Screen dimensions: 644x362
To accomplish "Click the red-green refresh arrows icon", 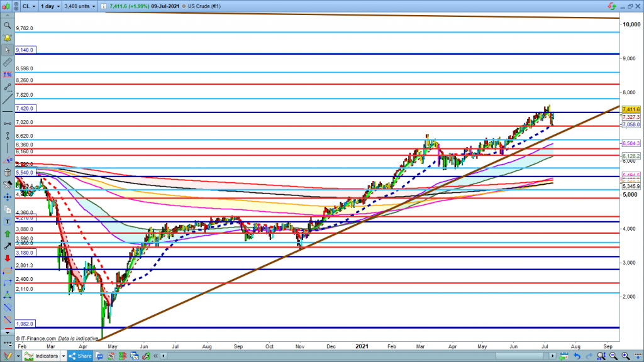I will pos(611,6).
